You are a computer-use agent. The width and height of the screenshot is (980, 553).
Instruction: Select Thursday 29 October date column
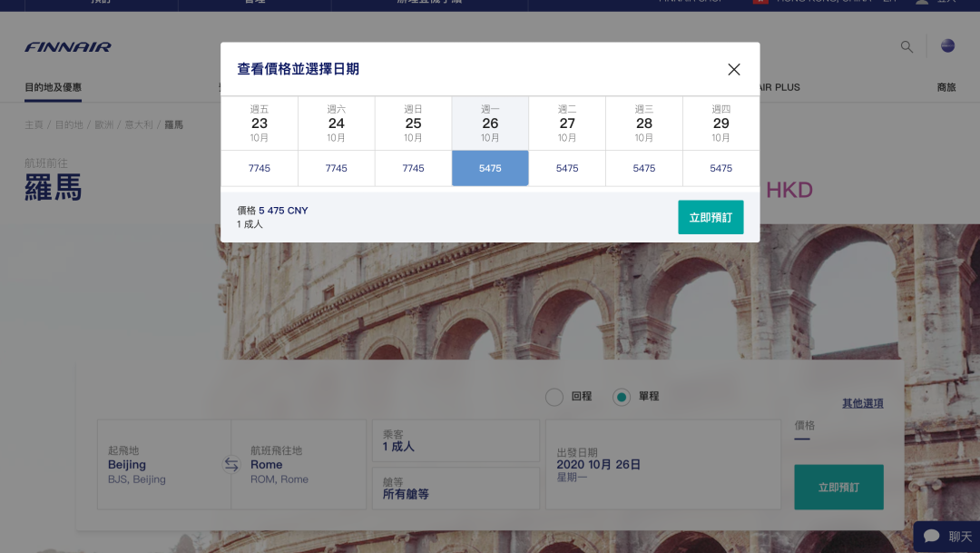[720, 123]
